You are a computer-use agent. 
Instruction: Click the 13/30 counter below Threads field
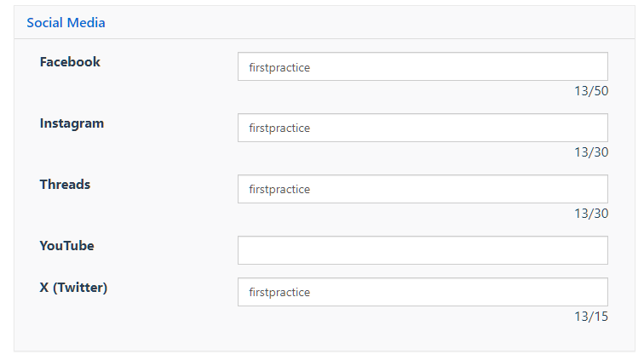pyautogui.click(x=591, y=214)
